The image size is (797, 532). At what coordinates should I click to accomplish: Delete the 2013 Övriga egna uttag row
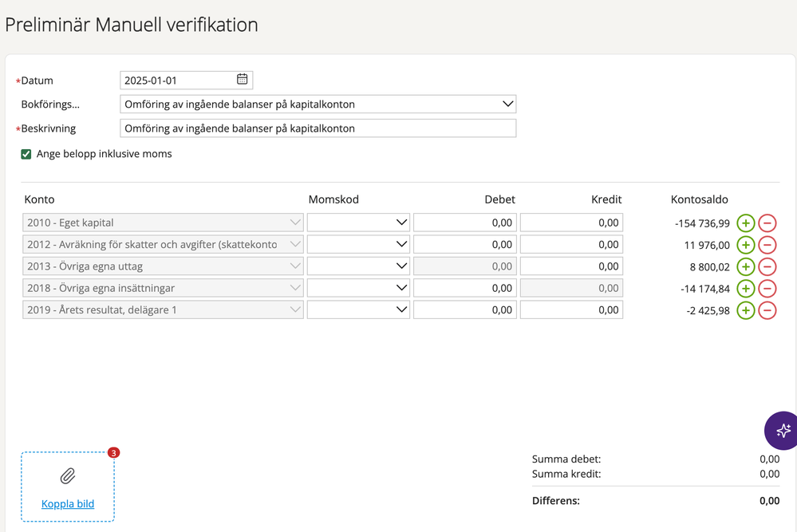pyautogui.click(x=767, y=266)
